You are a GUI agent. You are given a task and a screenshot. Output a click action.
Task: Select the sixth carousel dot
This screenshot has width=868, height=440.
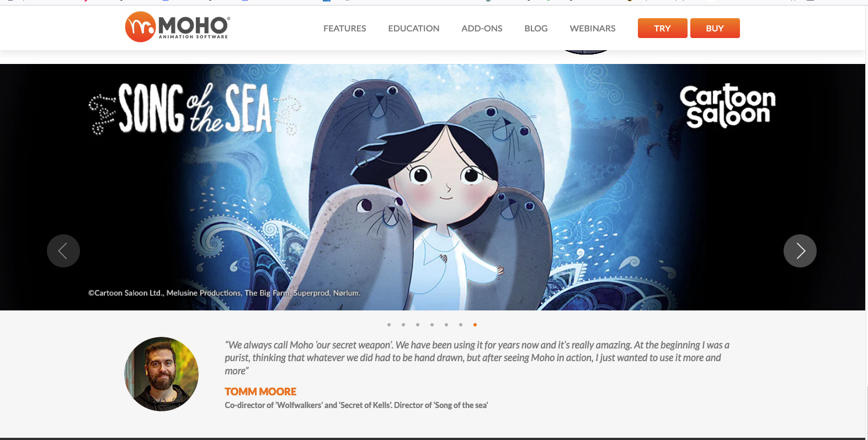click(x=461, y=325)
